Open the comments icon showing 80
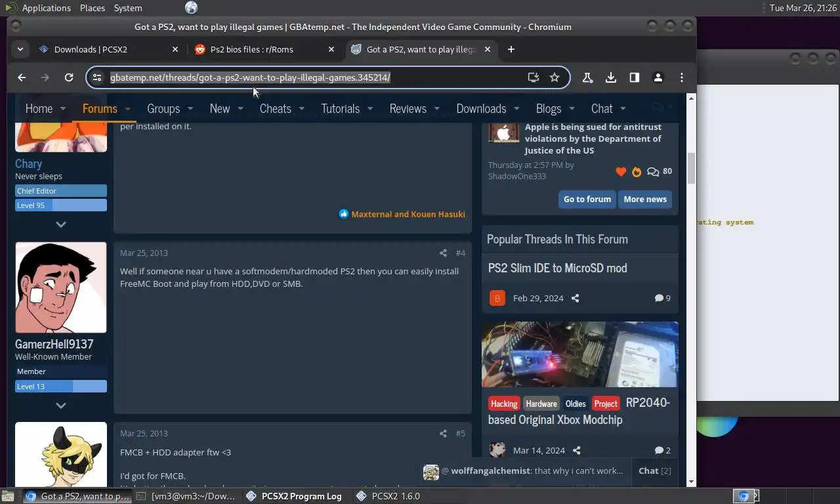This screenshot has width=840, height=504. coord(653,172)
